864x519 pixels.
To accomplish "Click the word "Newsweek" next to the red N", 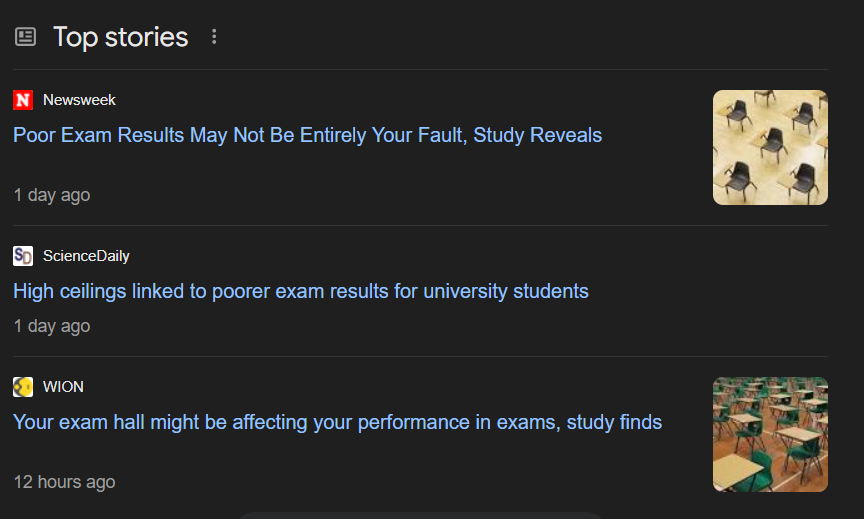I will pos(79,100).
